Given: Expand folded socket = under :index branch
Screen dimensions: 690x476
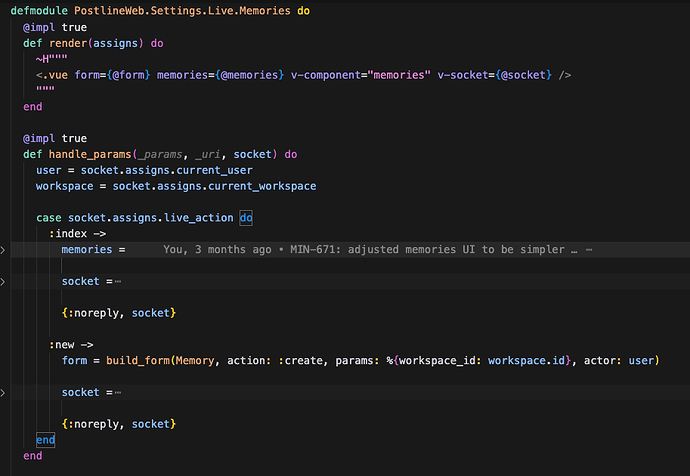Looking at the screenshot, I should (3, 282).
